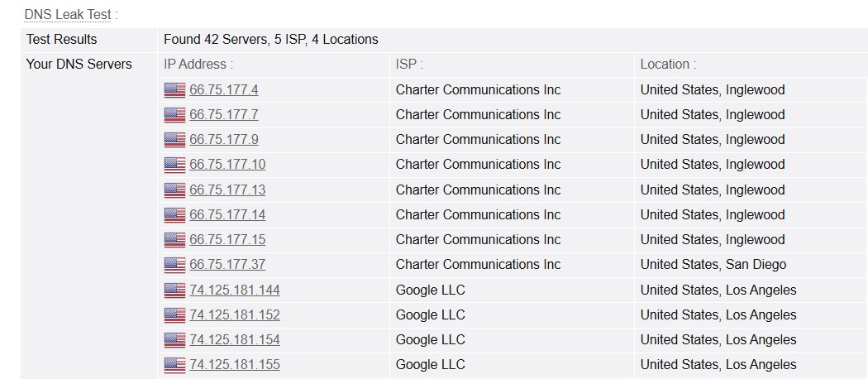This screenshot has height=384, width=868.
Task: Click the US flag beside 66.75.177.4
Action: pyautogui.click(x=174, y=89)
